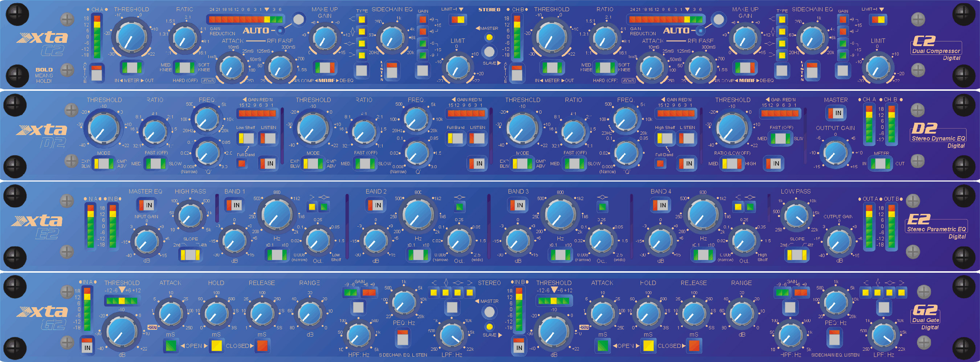The height and width of the screenshot is (362, 980).
Task: Click G2 channel A Hold knob
Action: [216, 314]
